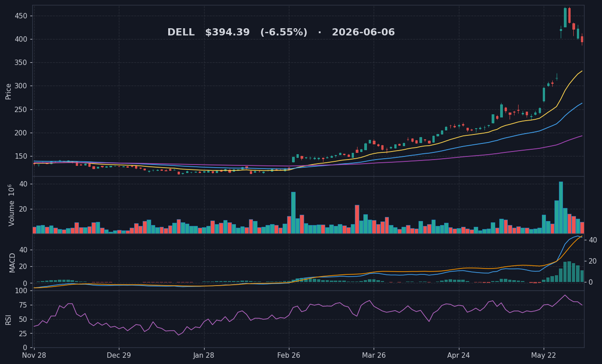
Task: Click the Volume 40 tick label
Action: 23,184
